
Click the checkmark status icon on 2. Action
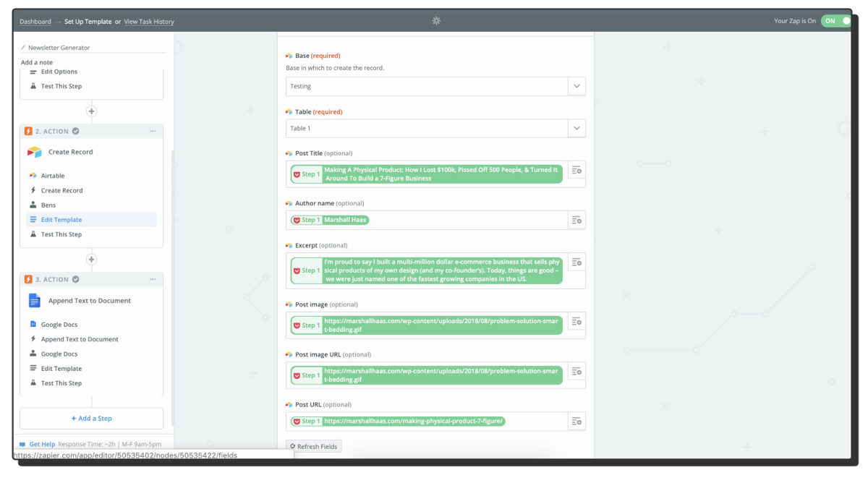tap(76, 132)
